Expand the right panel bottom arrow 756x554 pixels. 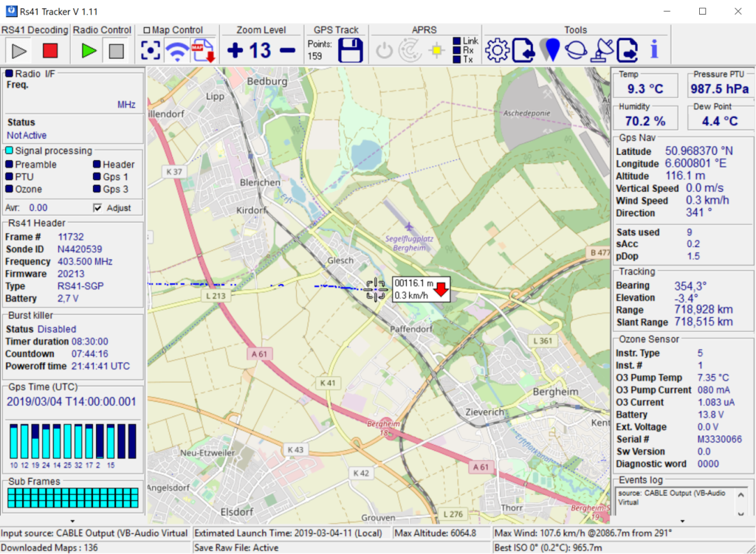681,521
